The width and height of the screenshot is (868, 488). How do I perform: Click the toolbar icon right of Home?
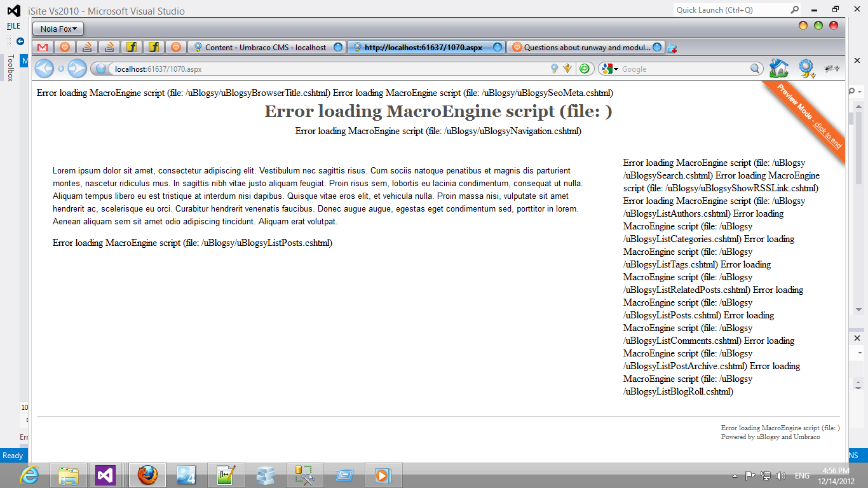pos(807,69)
